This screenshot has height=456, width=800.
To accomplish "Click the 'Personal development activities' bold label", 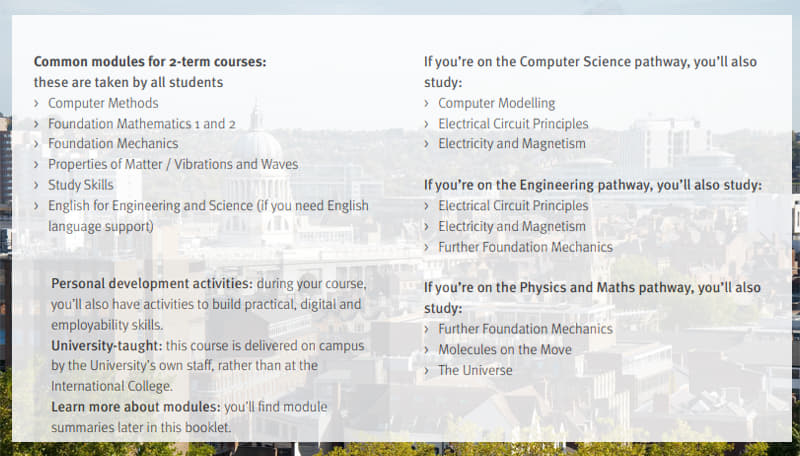I will click(151, 284).
